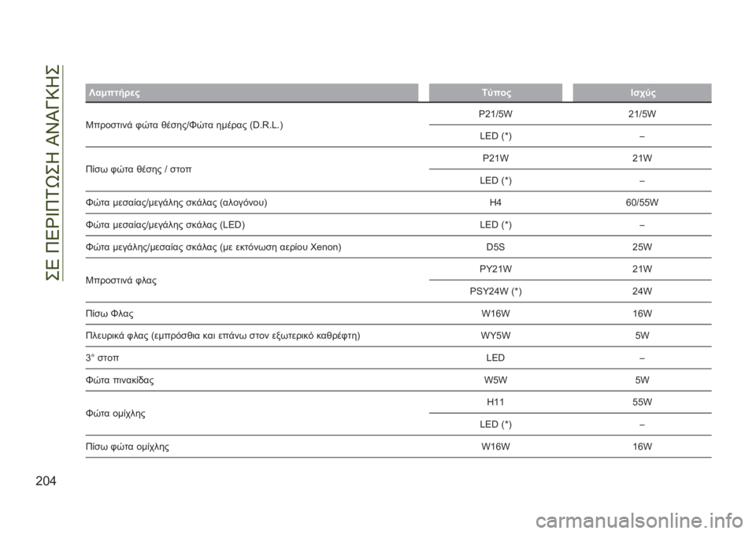This screenshot has width=756, height=534.
Task: Click row label Πίσω Φλας
Action: click(109, 313)
